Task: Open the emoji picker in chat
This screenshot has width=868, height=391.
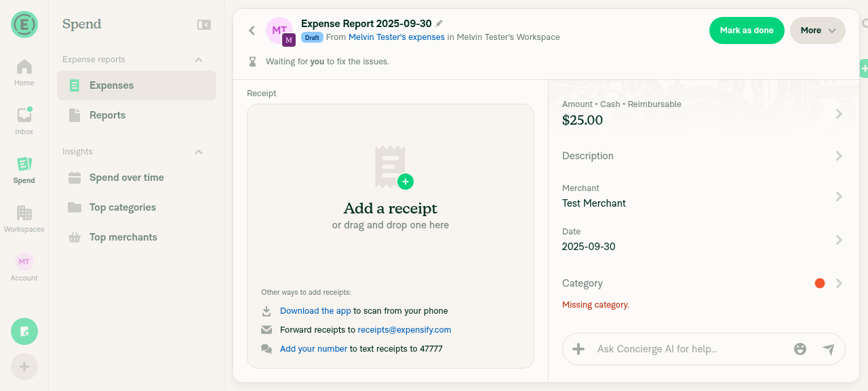Action: [x=800, y=349]
